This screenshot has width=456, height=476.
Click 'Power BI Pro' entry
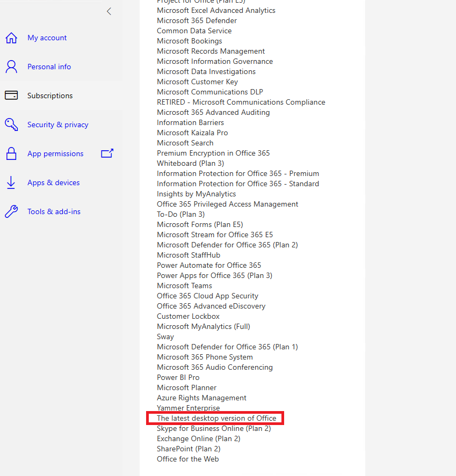point(178,378)
